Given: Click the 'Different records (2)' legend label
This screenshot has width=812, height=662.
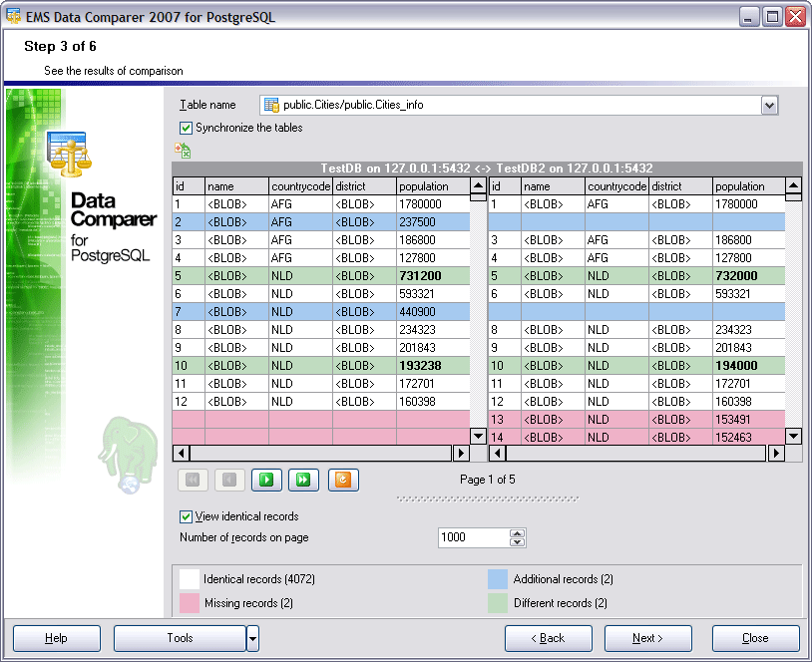Looking at the screenshot, I should pyautogui.click(x=561, y=603).
